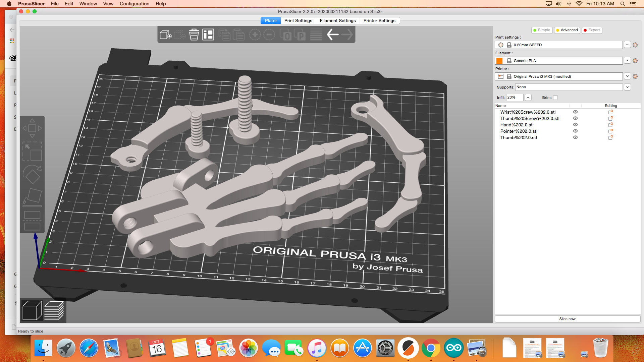Enable the Brim checkbox

coord(555,98)
